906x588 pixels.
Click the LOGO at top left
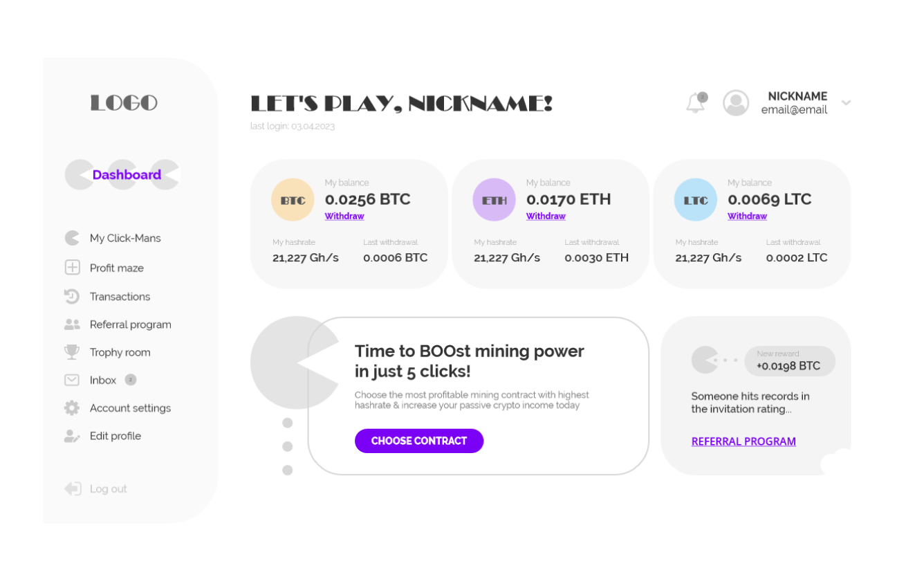pos(124,103)
